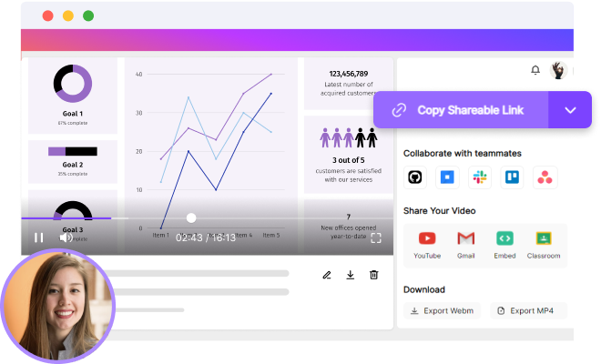Screen dimensions: 601x364
Task: Enter fullscreen mode on the video
Action: pyautogui.click(x=376, y=238)
